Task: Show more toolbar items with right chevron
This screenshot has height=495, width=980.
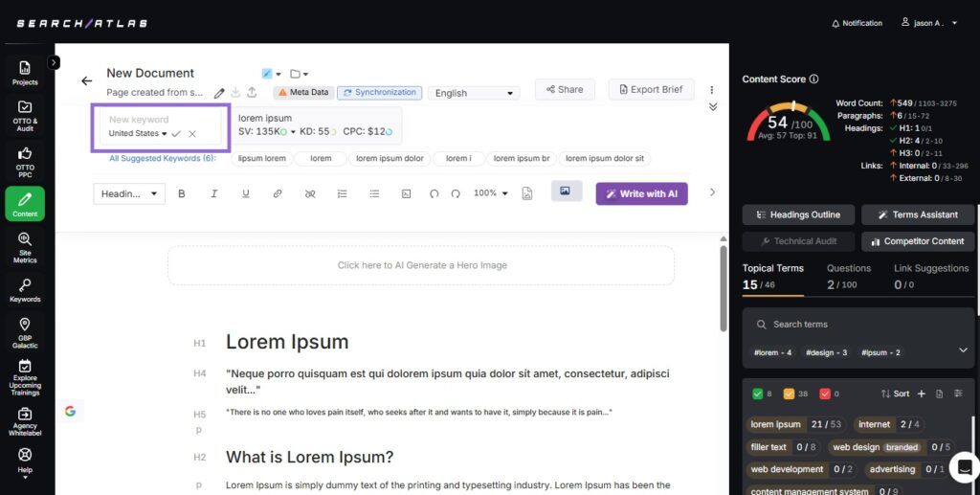Action: click(x=712, y=192)
